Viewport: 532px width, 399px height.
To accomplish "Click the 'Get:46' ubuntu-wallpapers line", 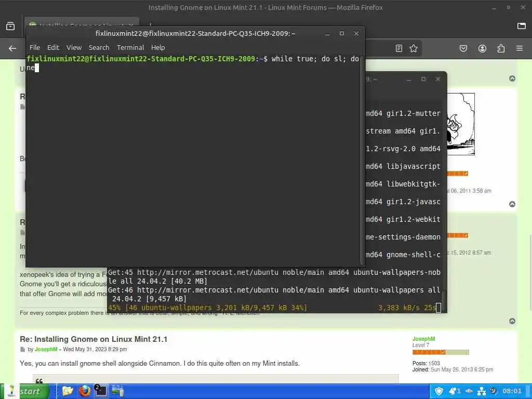I will click(x=274, y=295).
